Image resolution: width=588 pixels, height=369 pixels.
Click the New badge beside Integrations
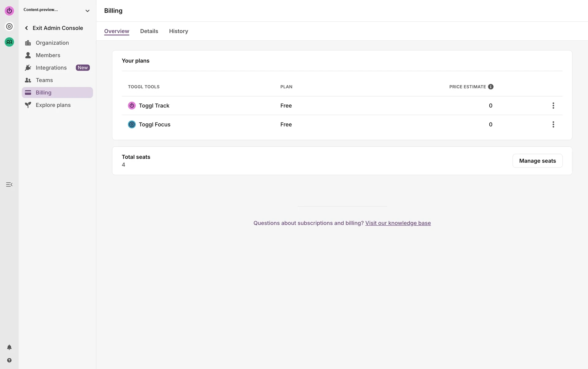point(83,68)
